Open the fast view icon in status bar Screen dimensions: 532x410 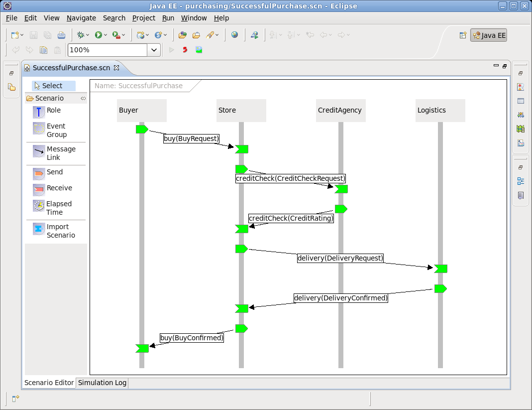(15, 398)
